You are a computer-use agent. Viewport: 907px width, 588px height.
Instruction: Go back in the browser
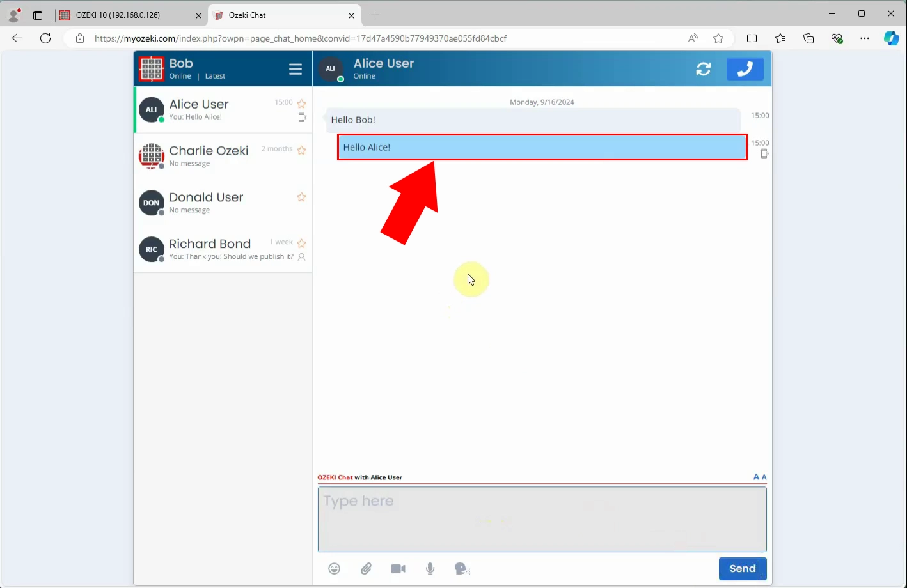[x=17, y=38]
